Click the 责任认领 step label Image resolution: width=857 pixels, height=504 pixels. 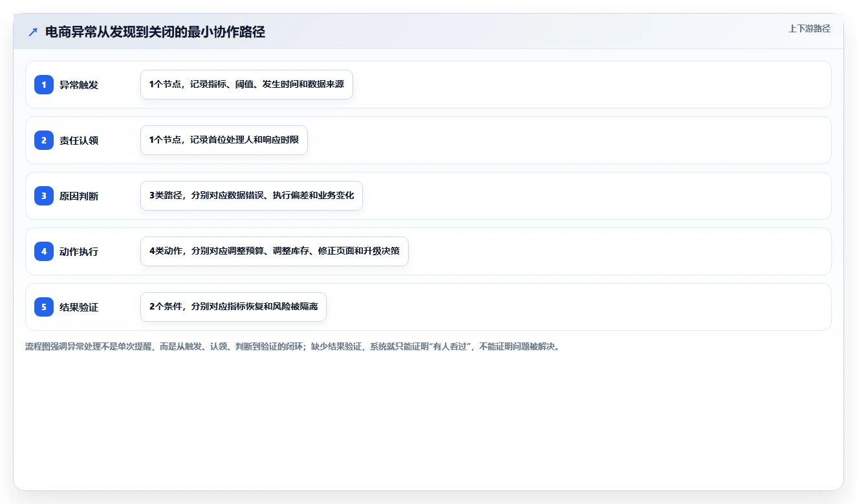(x=79, y=140)
